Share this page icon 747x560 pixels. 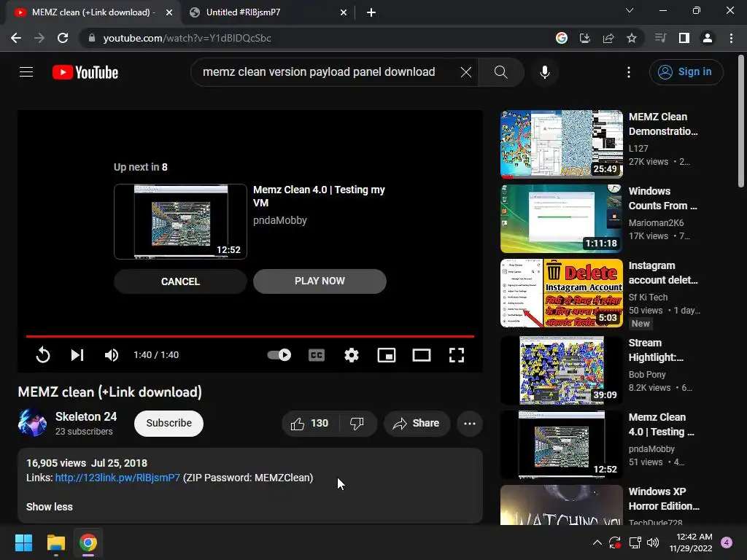click(x=608, y=38)
